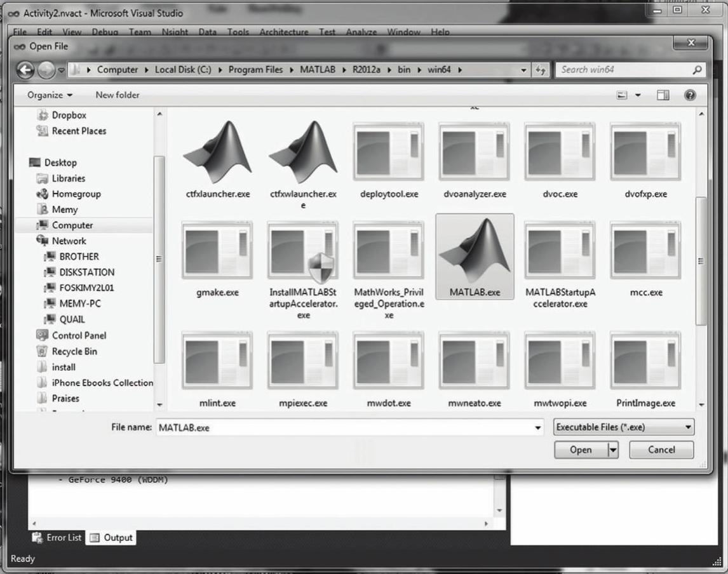The height and width of the screenshot is (574, 728).
Task: Select the dvoc.exe file icon
Action: [560, 152]
